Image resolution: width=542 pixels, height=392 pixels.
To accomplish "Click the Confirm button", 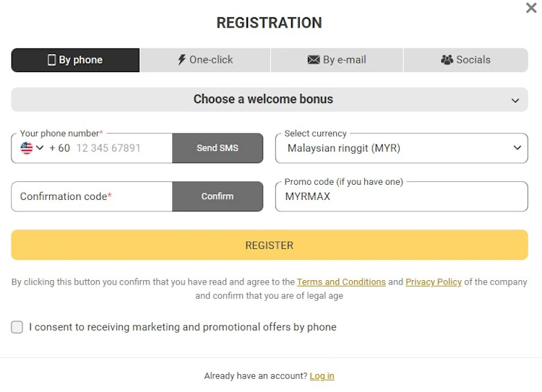I will [218, 196].
